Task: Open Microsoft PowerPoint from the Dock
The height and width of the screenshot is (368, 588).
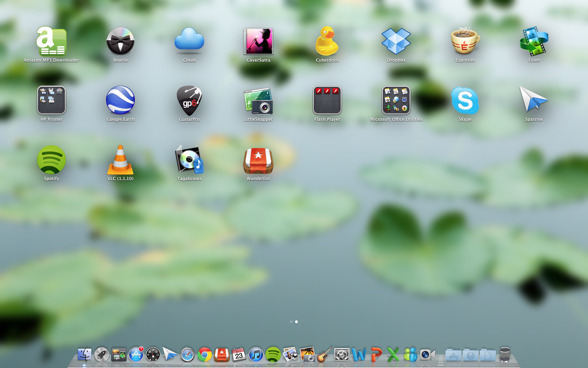Action: tap(376, 355)
